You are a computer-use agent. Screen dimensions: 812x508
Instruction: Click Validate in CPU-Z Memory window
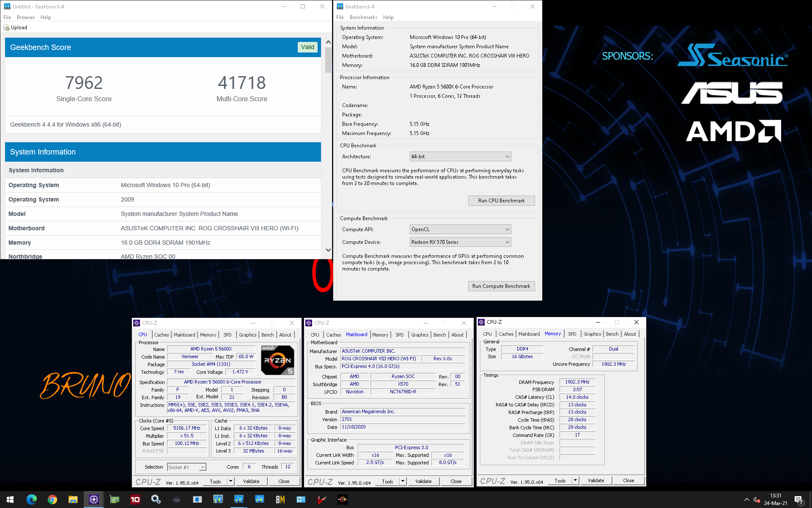coord(596,480)
